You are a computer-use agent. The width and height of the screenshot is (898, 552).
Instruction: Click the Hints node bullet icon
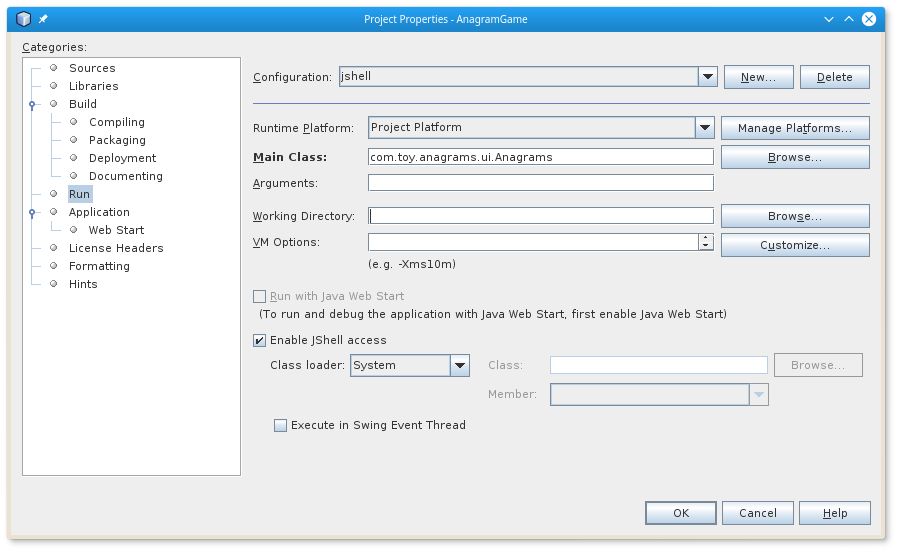point(54,284)
